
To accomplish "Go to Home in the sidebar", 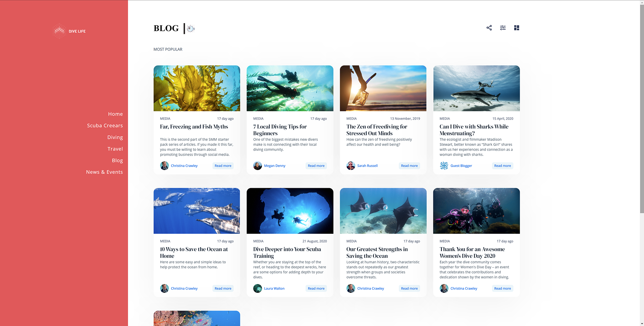I will (x=115, y=114).
